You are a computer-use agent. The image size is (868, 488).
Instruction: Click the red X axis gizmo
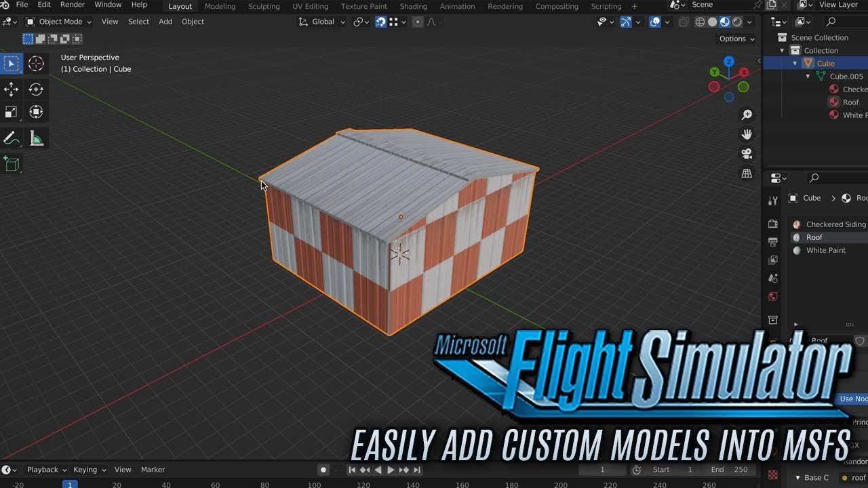[744, 72]
